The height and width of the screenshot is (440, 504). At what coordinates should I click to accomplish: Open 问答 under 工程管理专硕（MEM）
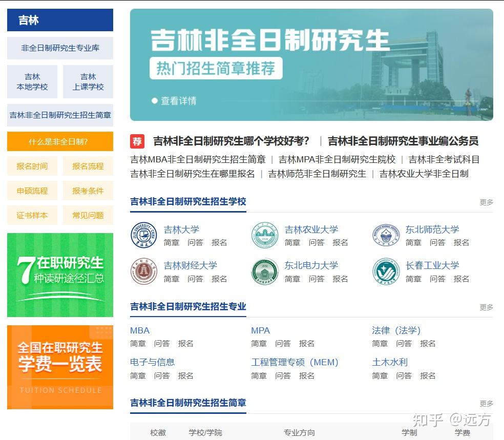point(283,376)
